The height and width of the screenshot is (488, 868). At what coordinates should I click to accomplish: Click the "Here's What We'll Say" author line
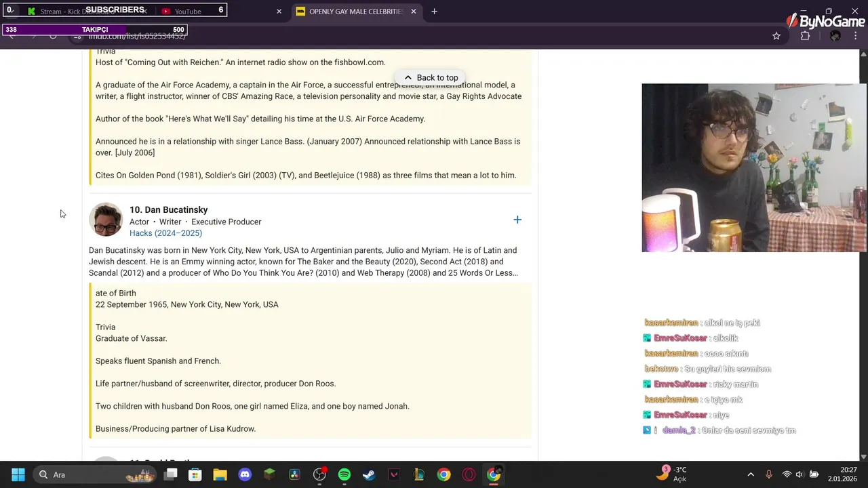point(260,119)
